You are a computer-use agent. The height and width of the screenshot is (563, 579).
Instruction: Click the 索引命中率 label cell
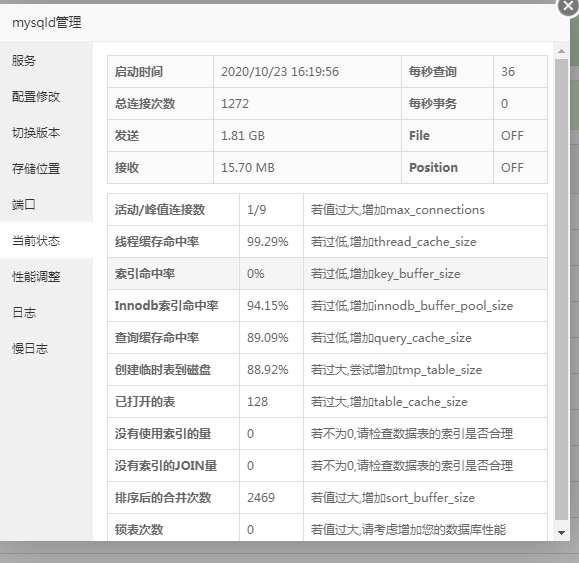(x=173, y=274)
